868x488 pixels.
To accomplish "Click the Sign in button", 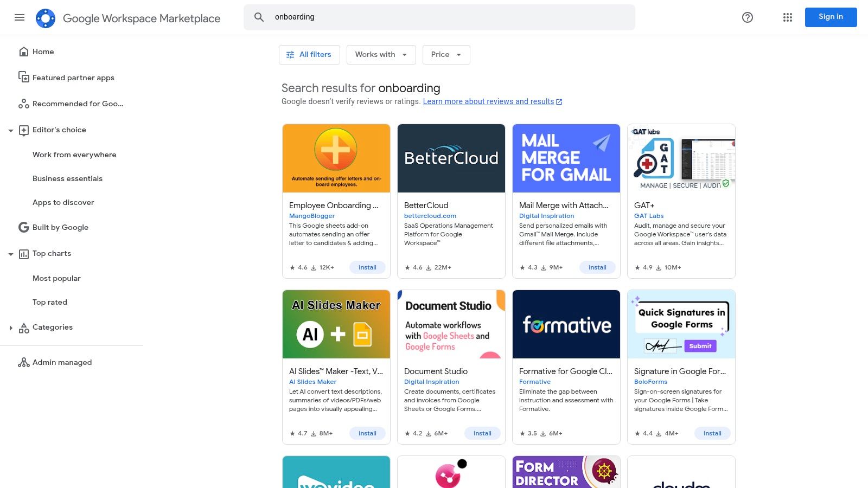I will point(831,17).
